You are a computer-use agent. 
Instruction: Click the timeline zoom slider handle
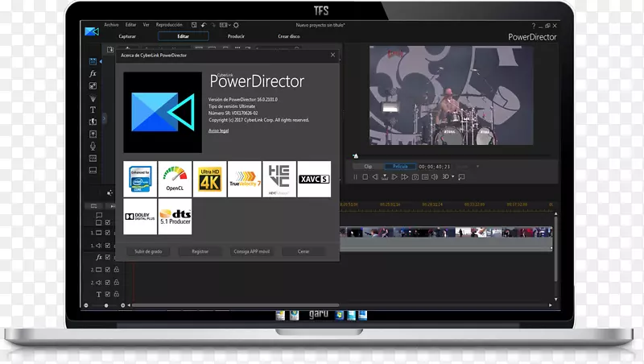pos(106,305)
